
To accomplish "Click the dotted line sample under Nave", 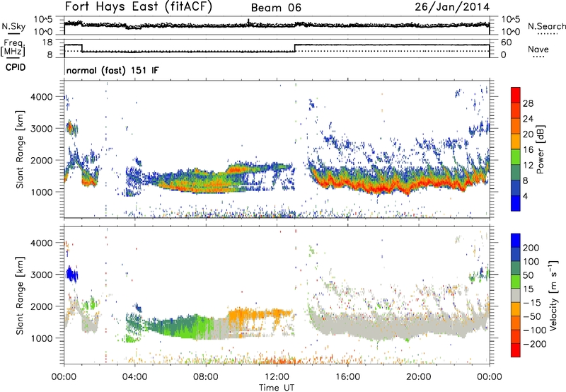I will (539, 57).
